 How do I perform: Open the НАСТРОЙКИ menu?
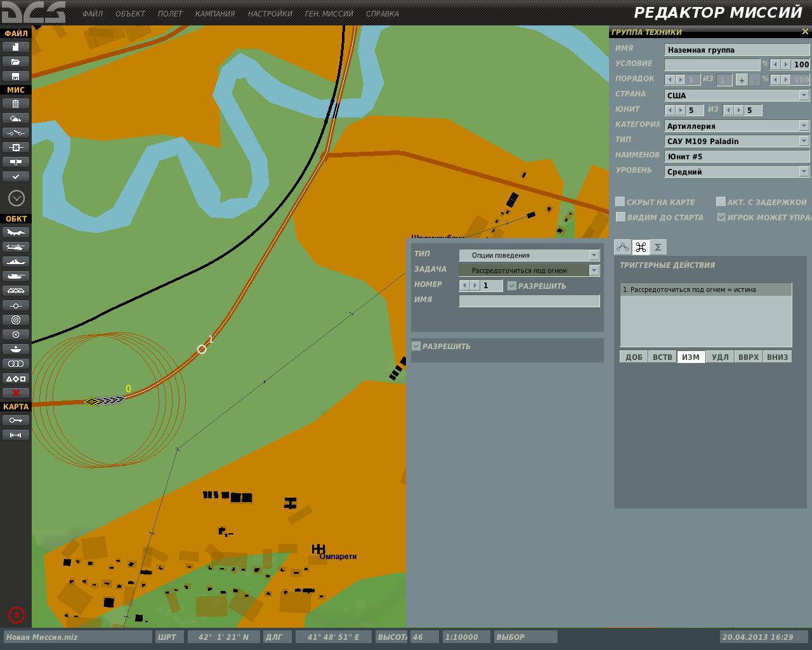point(270,13)
